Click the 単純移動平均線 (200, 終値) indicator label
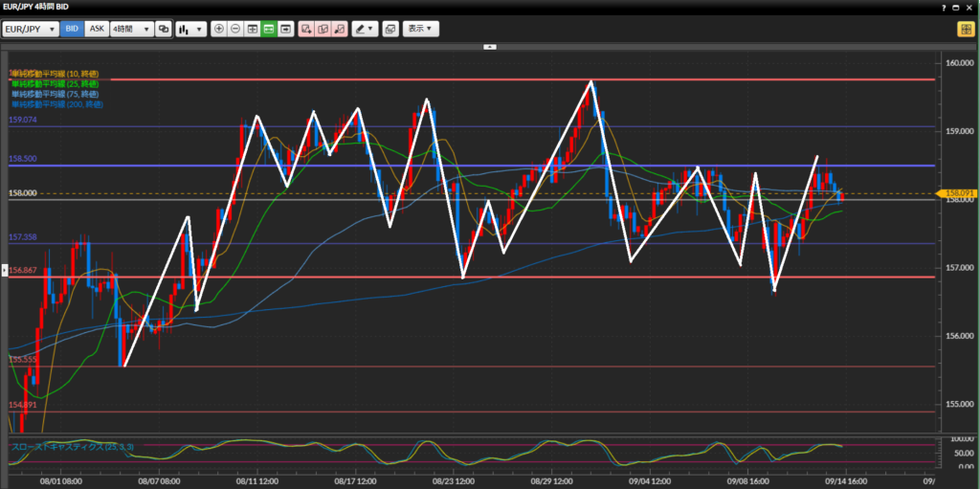 click(x=56, y=104)
